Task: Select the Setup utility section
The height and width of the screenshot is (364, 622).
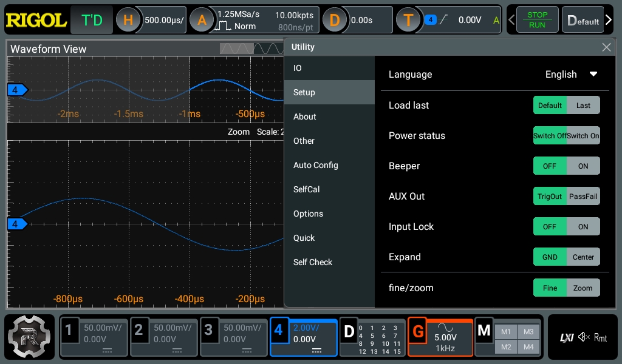Action: point(329,92)
